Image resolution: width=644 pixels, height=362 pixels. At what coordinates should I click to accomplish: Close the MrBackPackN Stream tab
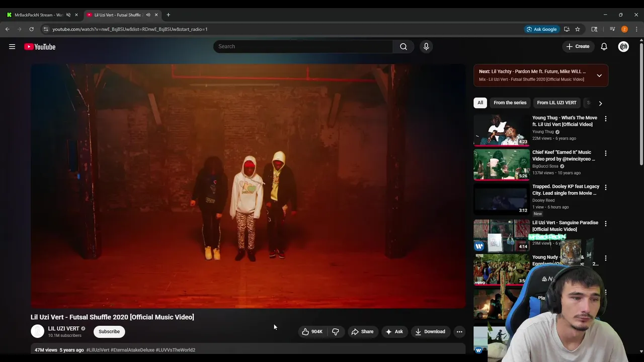click(x=76, y=15)
